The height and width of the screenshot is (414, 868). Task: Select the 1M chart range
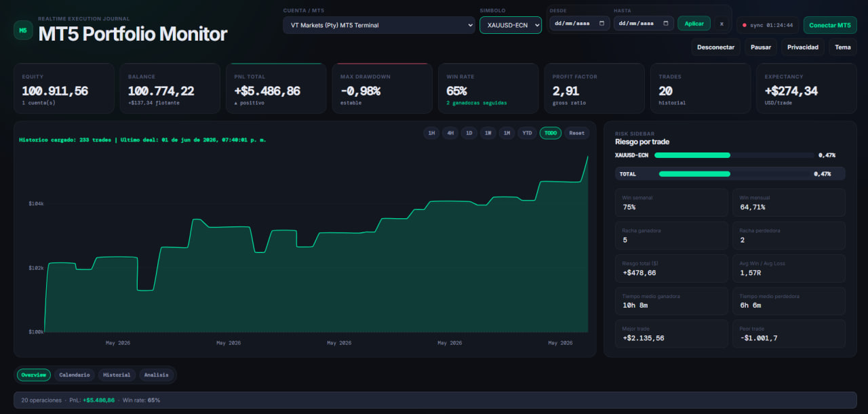pyautogui.click(x=507, y=133)
